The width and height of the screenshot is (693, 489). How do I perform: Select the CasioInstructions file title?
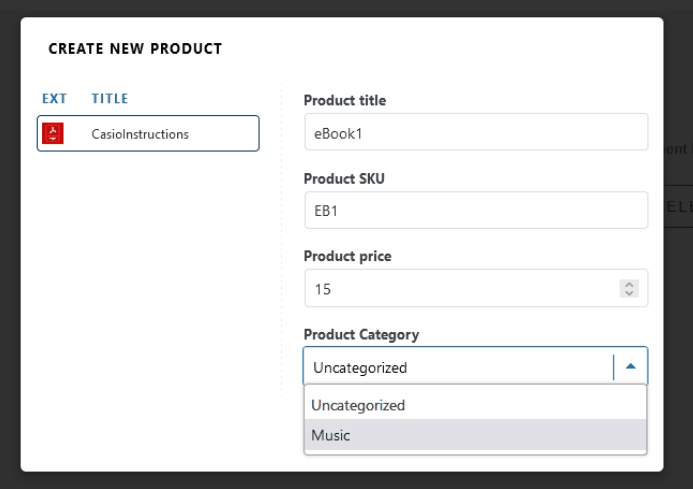[139, 134]
